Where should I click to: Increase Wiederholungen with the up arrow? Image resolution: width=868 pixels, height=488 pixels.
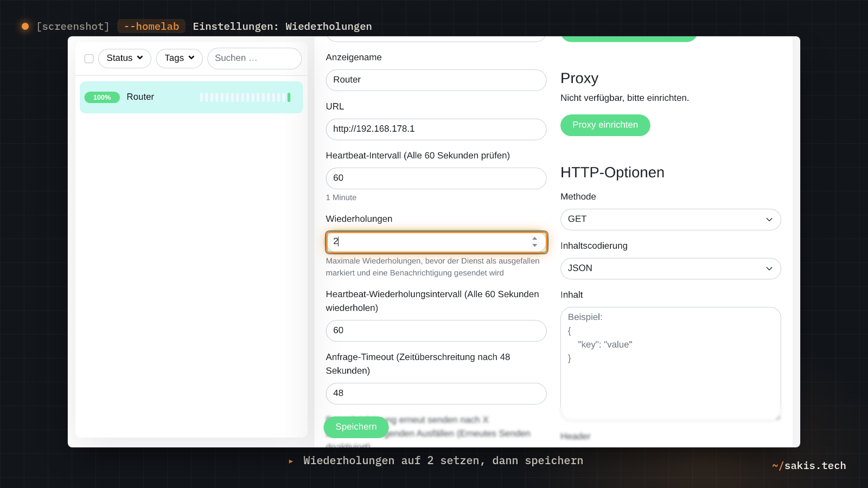coord(535,239)
